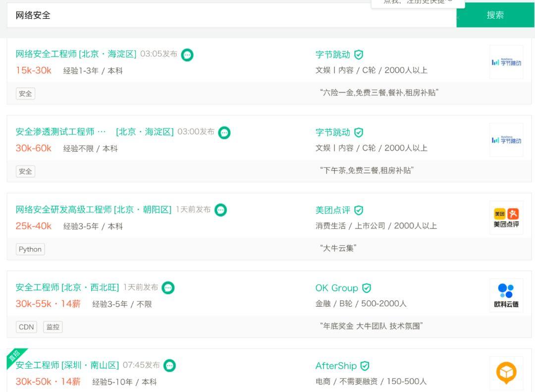Viewport: 535px width, 392px height.
Task: Click 安全 tag under 15k-30k job
Action: [25, 94]
